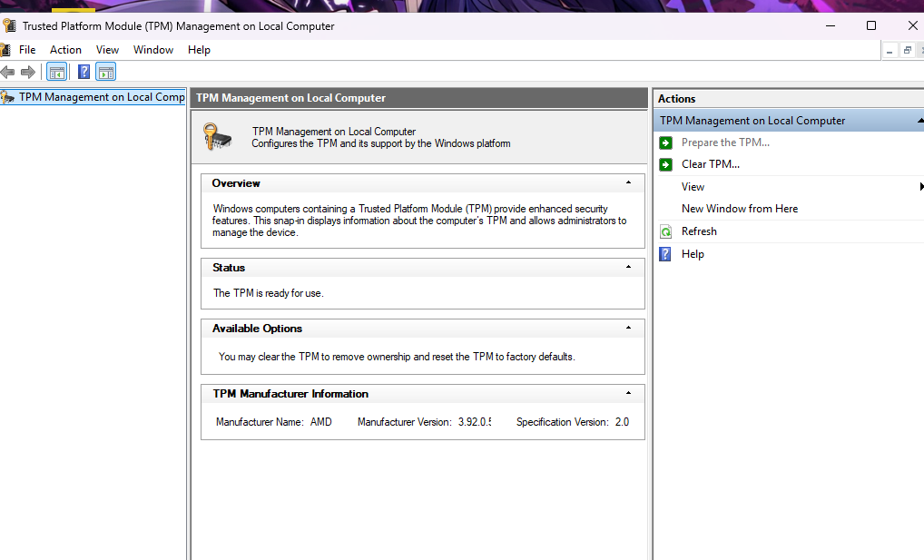Click the Help icon in Actions pane

point(665,254)
